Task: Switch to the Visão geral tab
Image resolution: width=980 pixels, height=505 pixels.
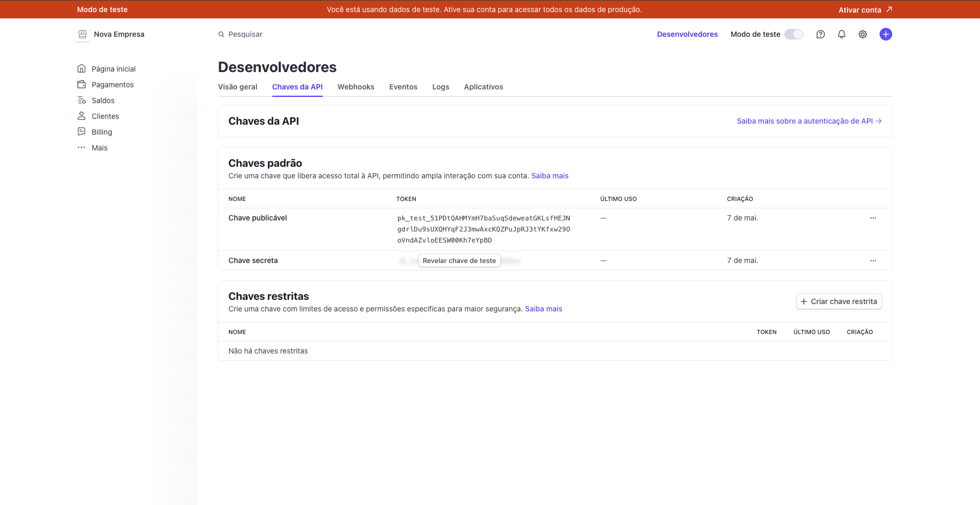Action: coord(238,87)
